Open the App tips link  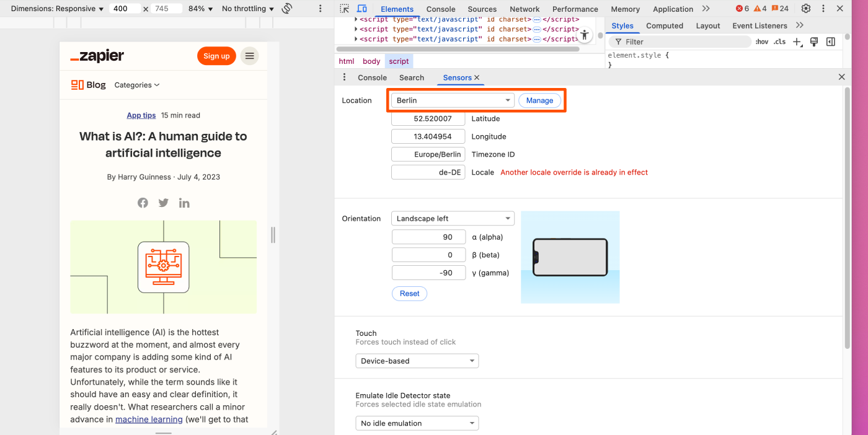[141, 115]
